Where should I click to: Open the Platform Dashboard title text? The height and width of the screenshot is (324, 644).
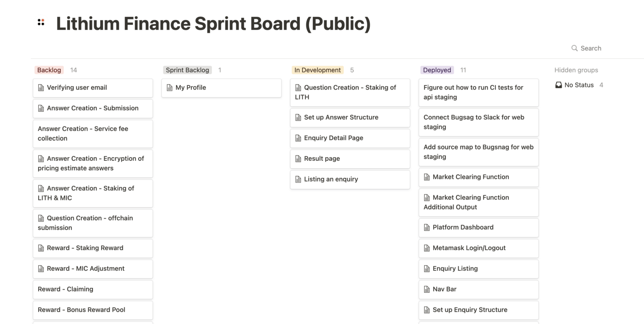point(463,227)
